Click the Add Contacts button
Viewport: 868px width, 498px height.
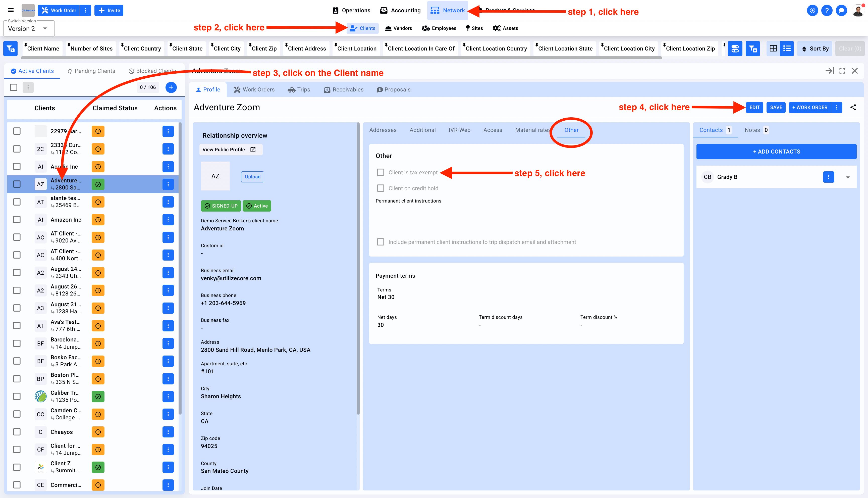[776, 152]
